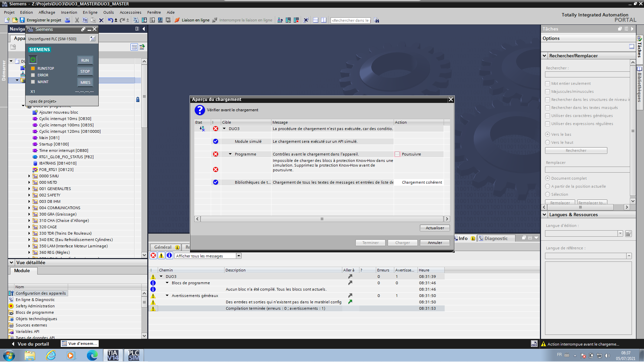Click the print icon in toolbar
Screen dimensions: 644x362
click(67, 20)
